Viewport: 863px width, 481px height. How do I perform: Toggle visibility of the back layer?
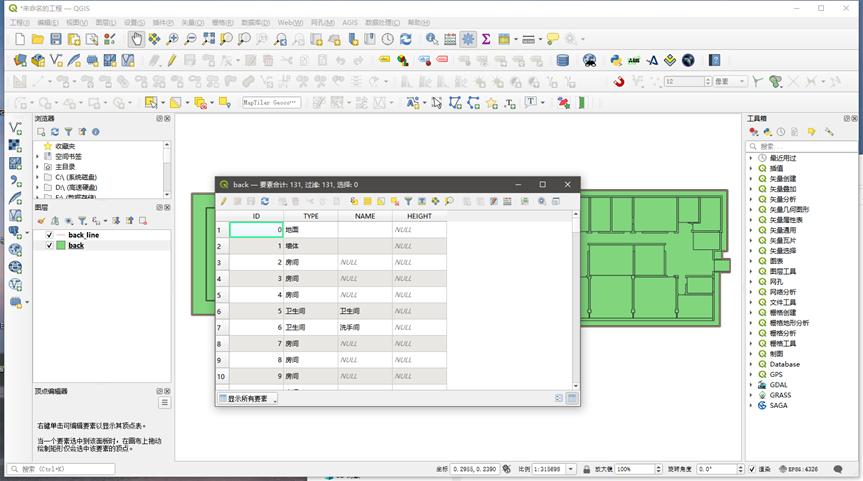click(x=48, y=245)
